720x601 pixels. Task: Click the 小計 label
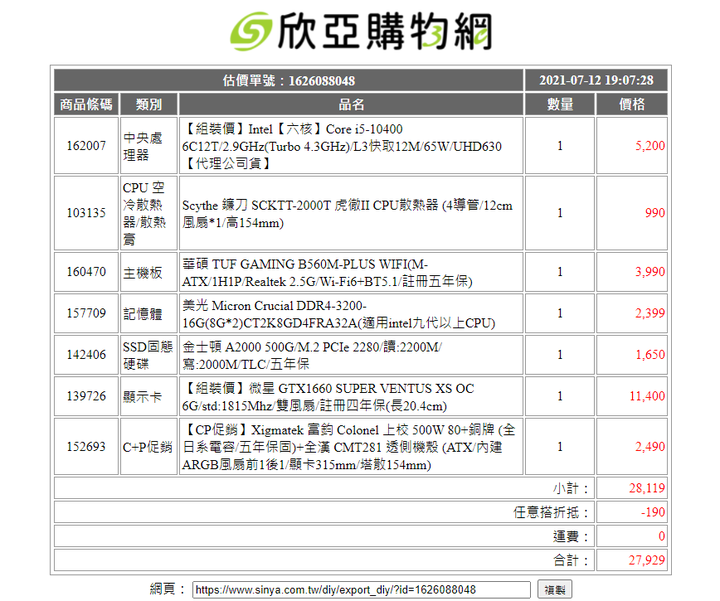click(x=571, y=488)
